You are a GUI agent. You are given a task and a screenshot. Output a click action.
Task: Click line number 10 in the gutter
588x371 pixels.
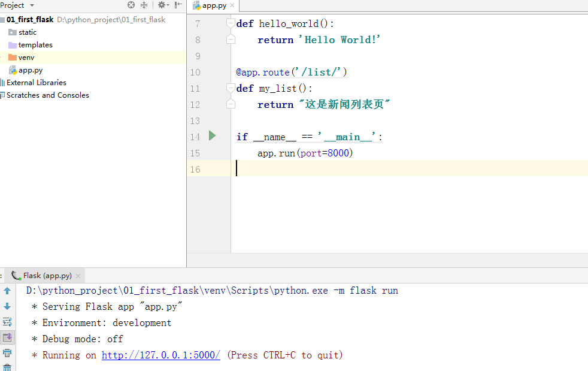(x=195, y=73)
